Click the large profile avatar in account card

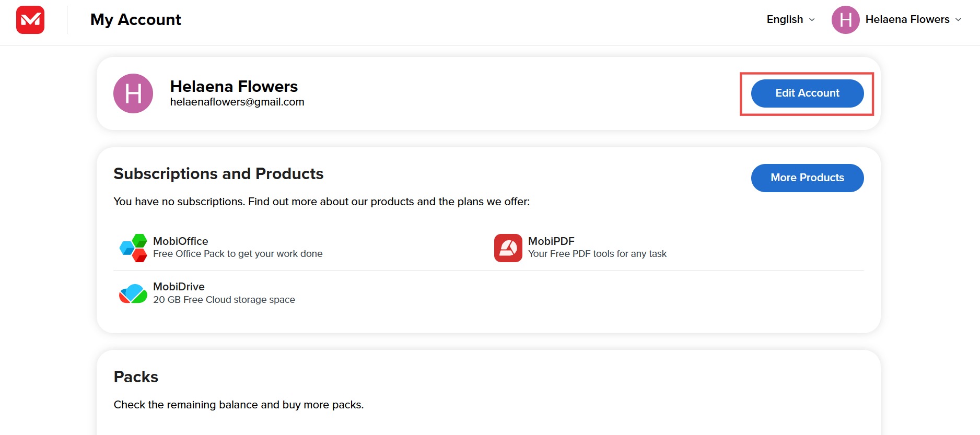pos(133,93)
